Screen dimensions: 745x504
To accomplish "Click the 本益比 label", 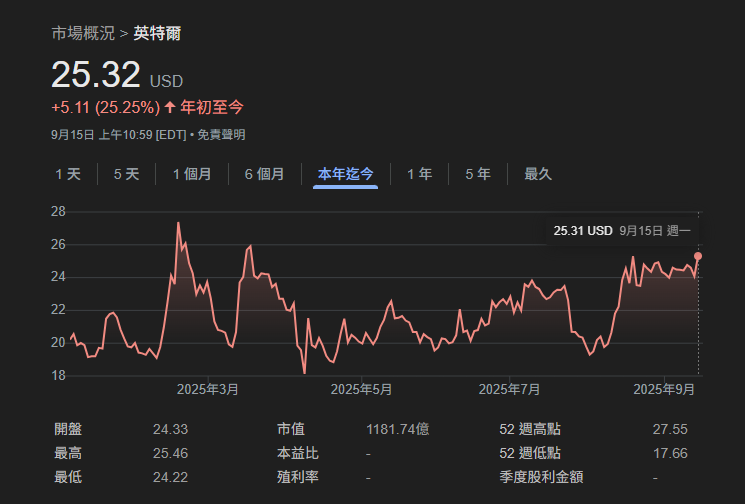I will tap(297, 453).
